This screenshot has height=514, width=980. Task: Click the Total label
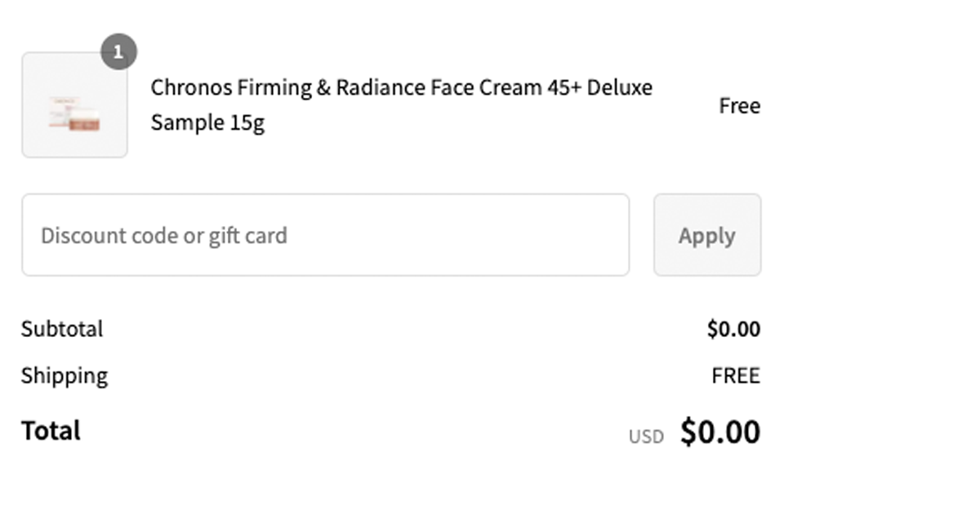[x=50, y=430]
